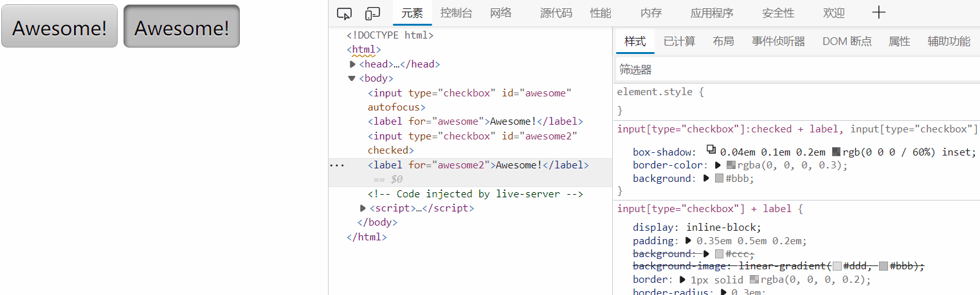Select the 属性 sidebar tab
The image size is (980, 295).
point(899,41)
